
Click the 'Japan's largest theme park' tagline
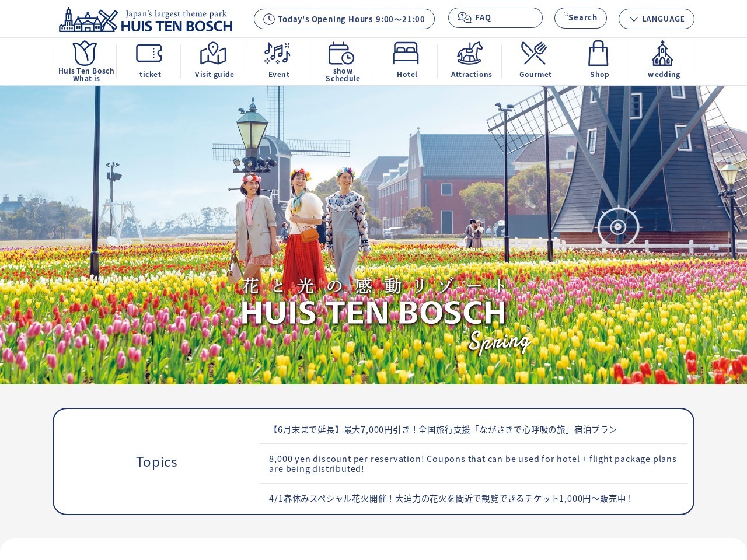pos(176,13)
